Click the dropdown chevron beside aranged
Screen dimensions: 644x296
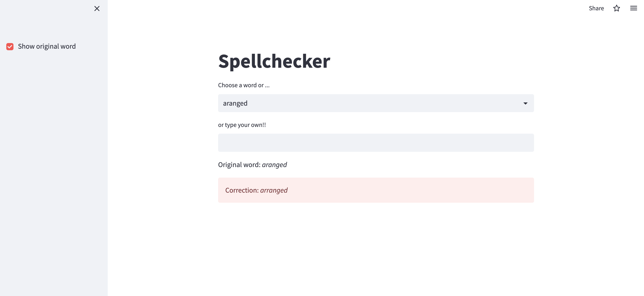526,103
